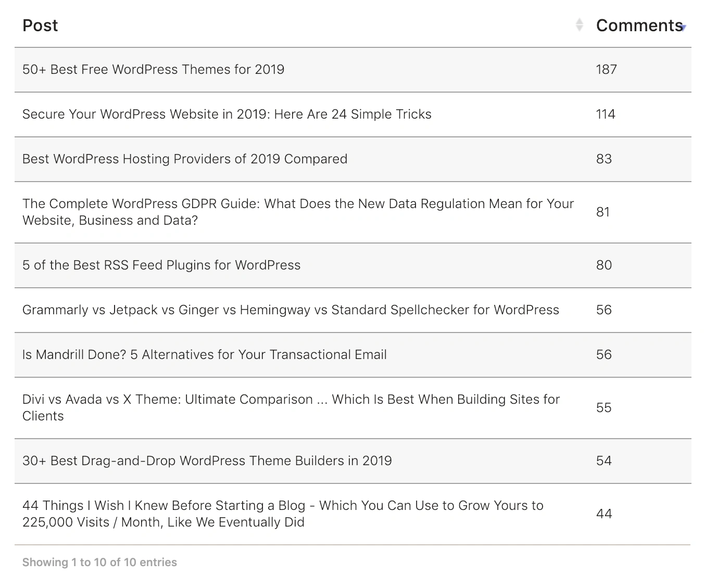Click the 81 comments count cell

coord(603,212)
